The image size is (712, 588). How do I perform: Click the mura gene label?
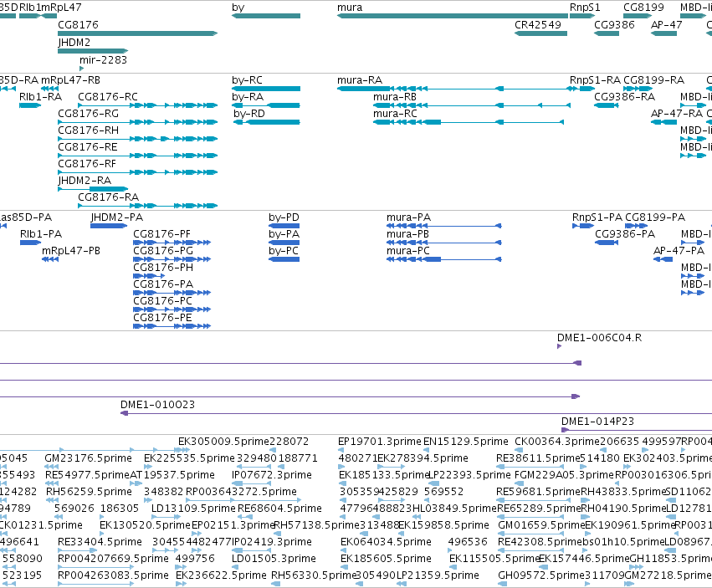(350, 8)
